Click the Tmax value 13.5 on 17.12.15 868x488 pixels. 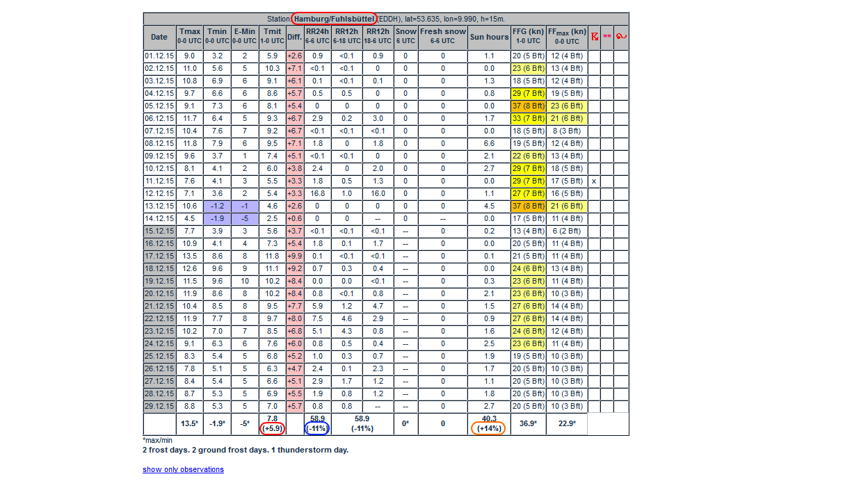(x=190, y=257)
